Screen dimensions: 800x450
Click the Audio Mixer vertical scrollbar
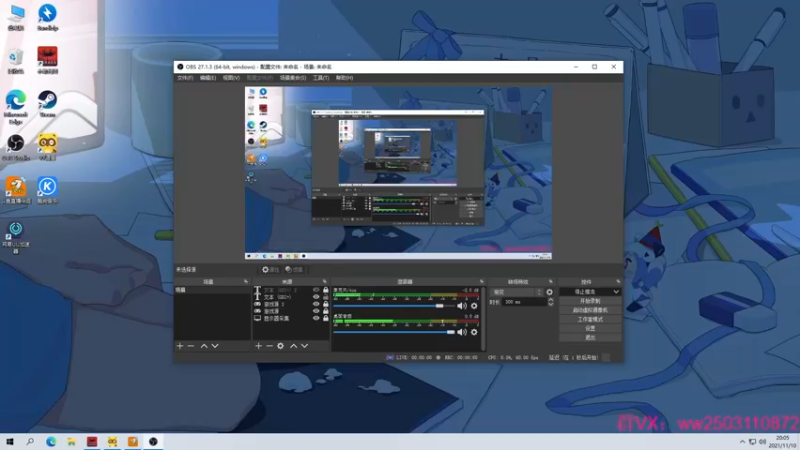pyautogui.click(x=483, y=318)
